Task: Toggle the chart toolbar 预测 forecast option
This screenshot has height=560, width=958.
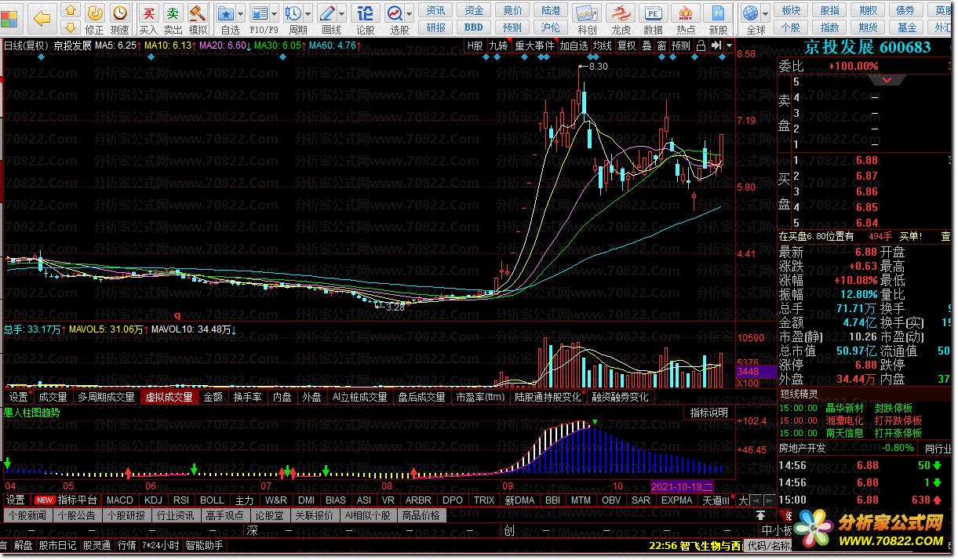Action: [681, 45]
